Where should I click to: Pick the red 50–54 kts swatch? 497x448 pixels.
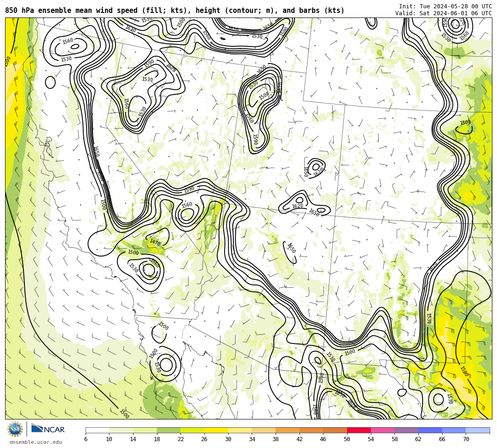pos(359,430)
